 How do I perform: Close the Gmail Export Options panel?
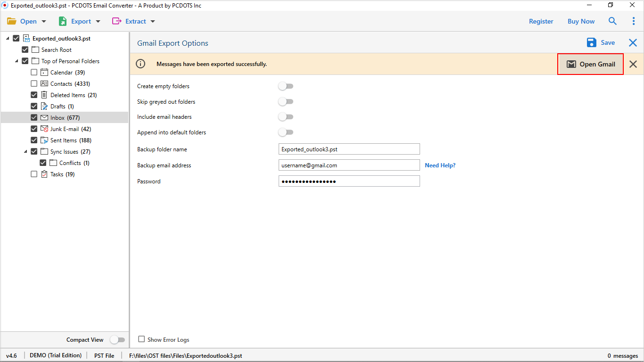(633, 43)
